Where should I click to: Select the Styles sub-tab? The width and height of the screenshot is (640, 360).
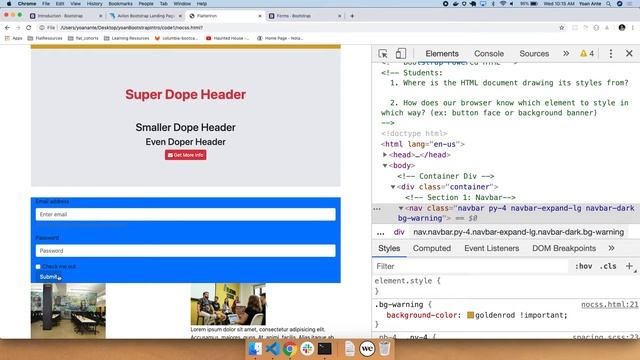[389, 248]
